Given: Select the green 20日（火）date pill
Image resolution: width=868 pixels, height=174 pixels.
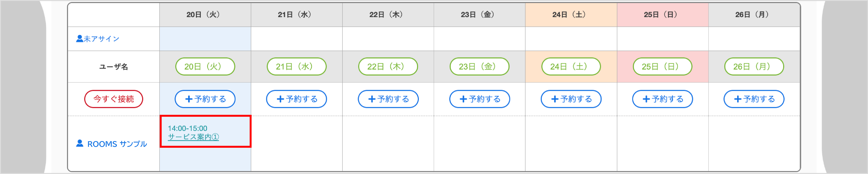Looking at the screenshot, I should (205, 66).
